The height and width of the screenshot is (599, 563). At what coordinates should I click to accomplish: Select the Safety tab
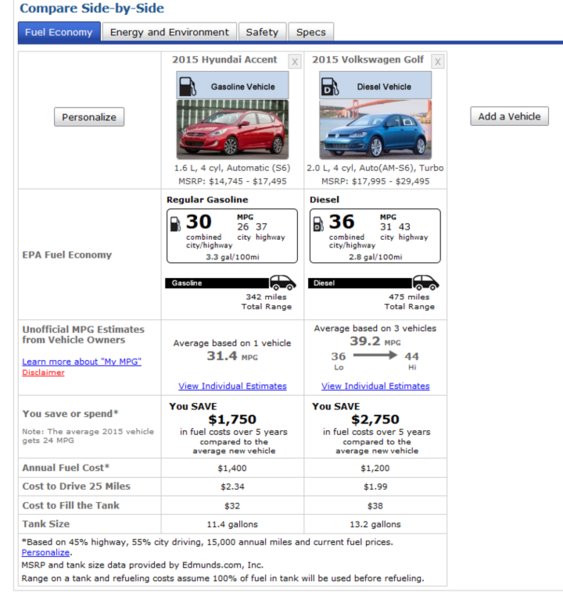tap(262, 32)
